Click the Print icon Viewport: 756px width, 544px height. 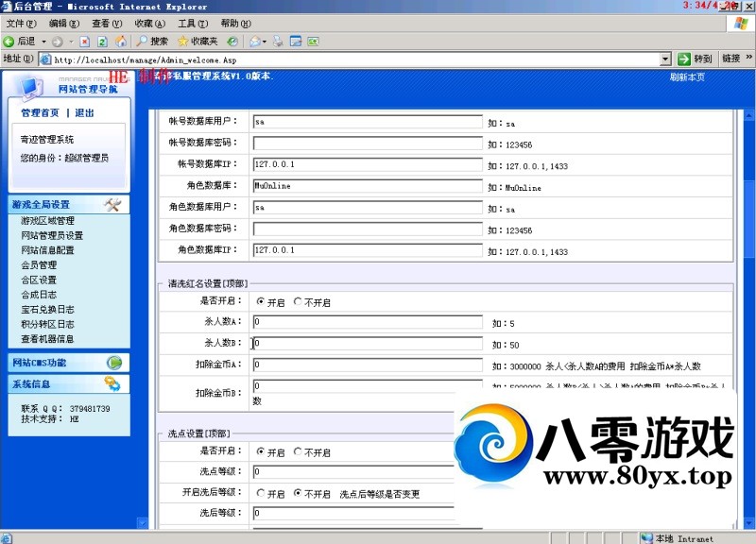278,42
